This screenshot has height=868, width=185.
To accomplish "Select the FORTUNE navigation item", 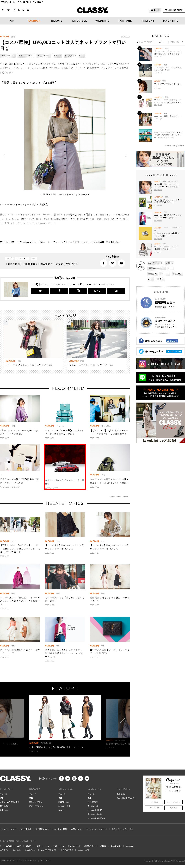I will click(x=125, y=21).
